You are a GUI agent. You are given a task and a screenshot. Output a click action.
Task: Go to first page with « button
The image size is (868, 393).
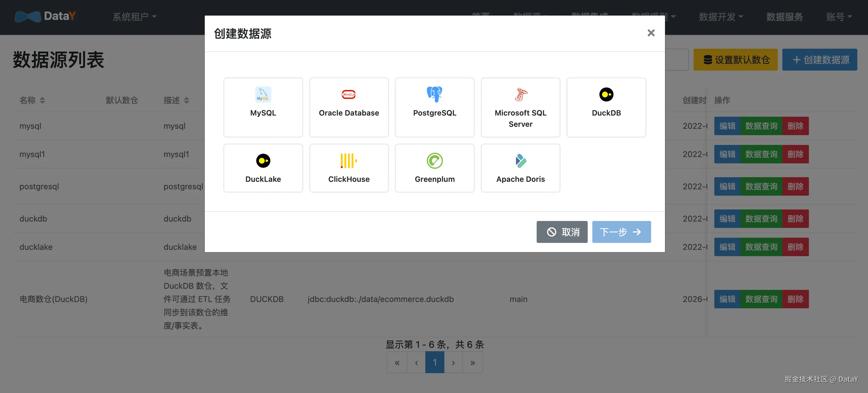[397, 362]
